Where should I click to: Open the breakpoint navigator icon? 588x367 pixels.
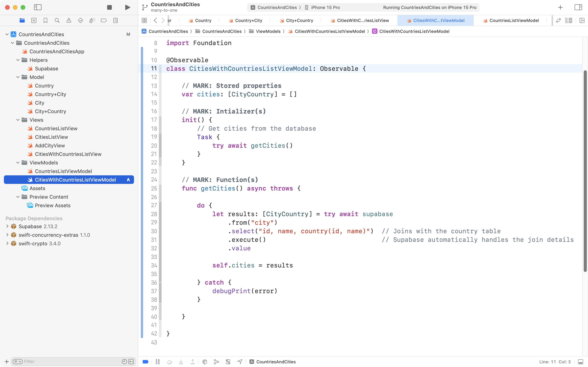pyautogui.click(x=104, y=20)
